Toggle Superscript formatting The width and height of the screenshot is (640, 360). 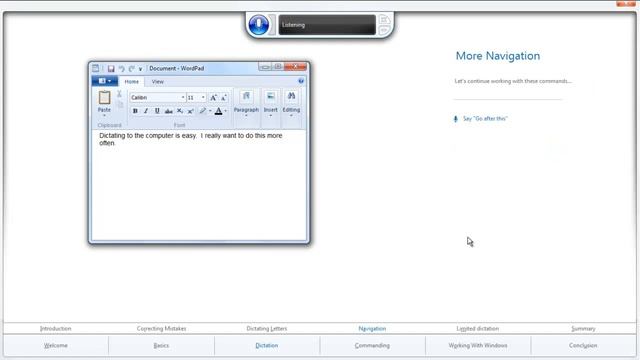click(x=191, y=111)
